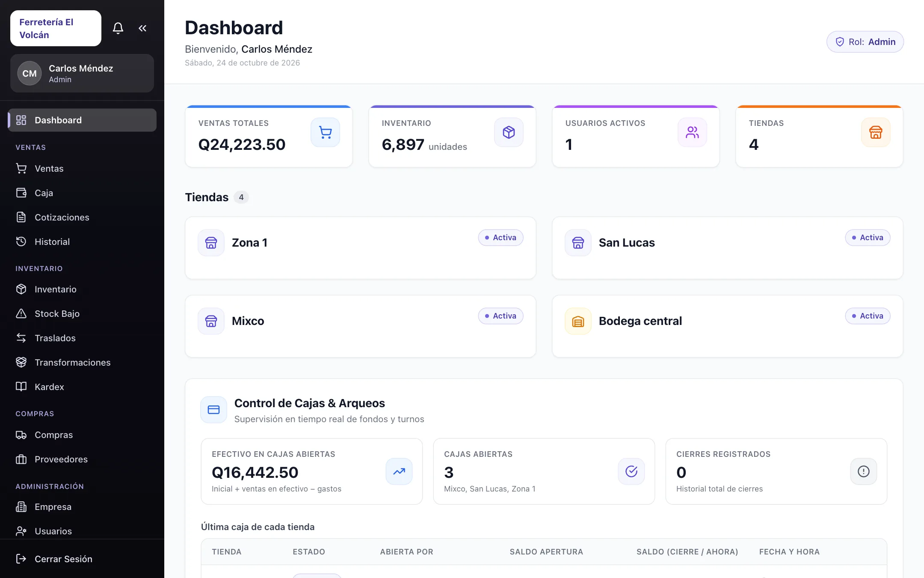Click Cerrar Sesión to log out
Image resolution: width=924 pixels, height=578 pixels.
click(82, 559)
